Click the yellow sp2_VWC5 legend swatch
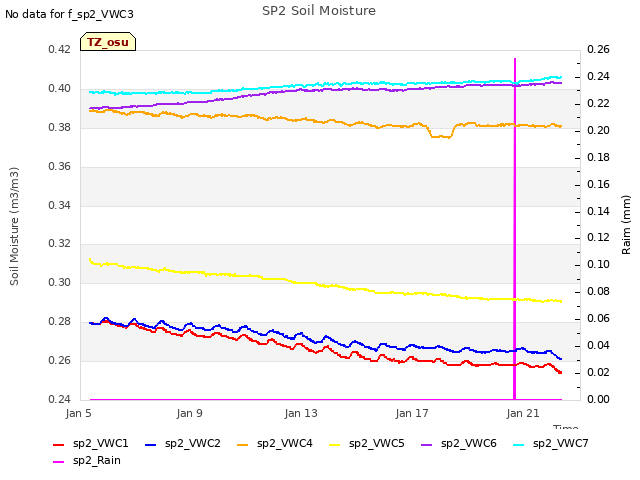 point(335,444)
